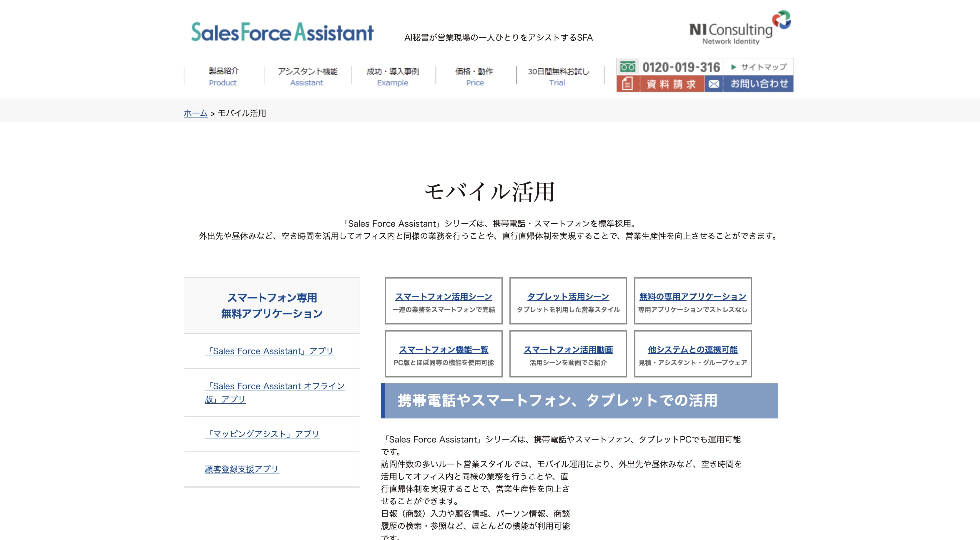Open the スマートフォン活用動画 link

tap(568, 349)
